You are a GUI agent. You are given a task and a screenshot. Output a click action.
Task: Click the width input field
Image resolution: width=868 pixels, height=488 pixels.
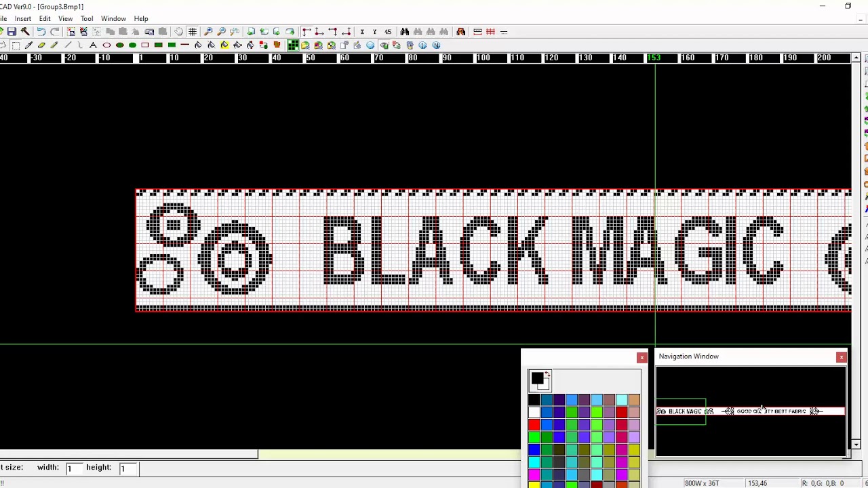tap(73, 468)
